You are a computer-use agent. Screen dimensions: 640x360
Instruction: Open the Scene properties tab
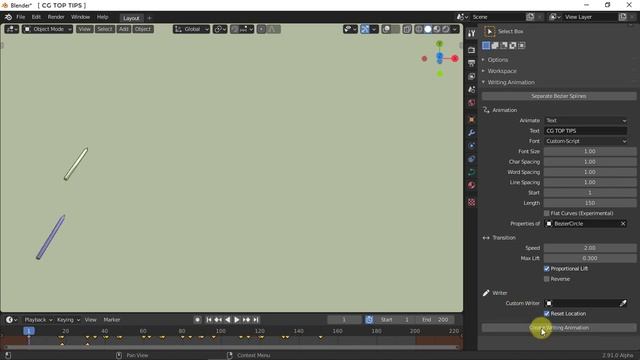pos(471,89)
